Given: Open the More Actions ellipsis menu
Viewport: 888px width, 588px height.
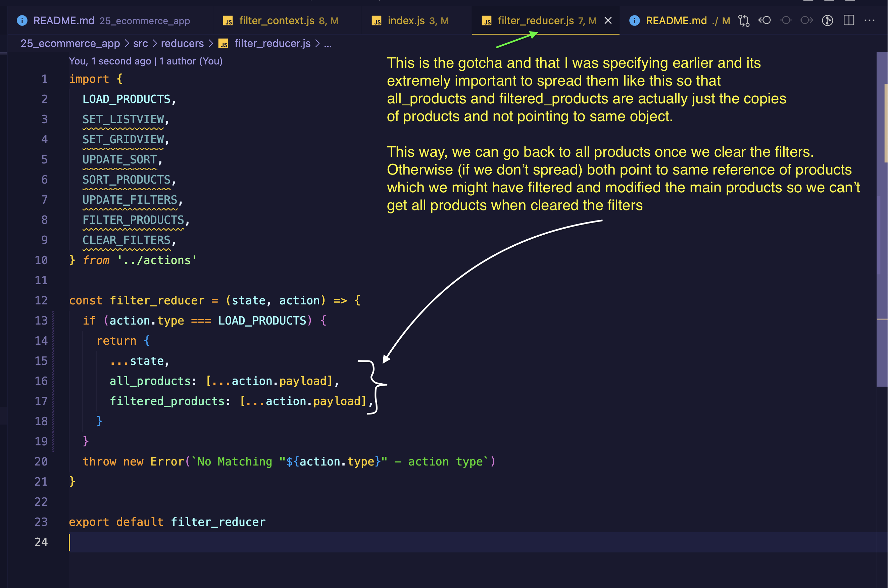Looking at the screenshot, I should (869, 20).
